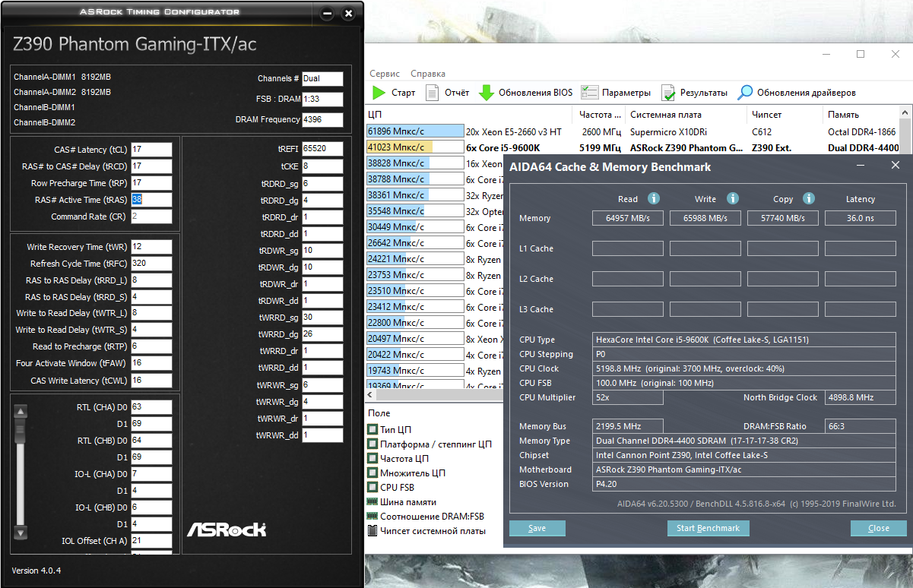Select the Соотношение DRAM:FSB memory icon
Screen dimensions: 913x588
tap(372, 517)
